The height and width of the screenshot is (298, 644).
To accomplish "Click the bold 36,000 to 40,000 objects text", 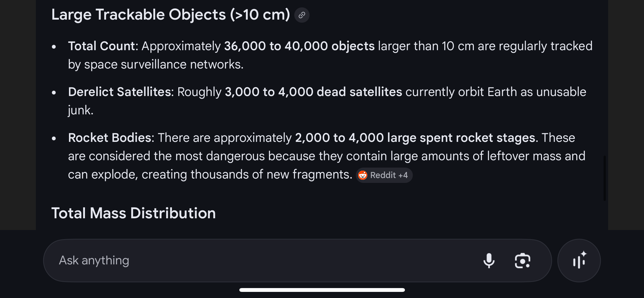I will click(x=299, y=46).
